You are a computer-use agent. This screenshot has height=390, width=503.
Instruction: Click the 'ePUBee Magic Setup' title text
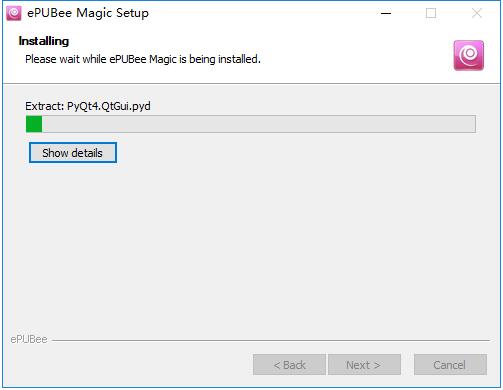(x=88, y=13)
